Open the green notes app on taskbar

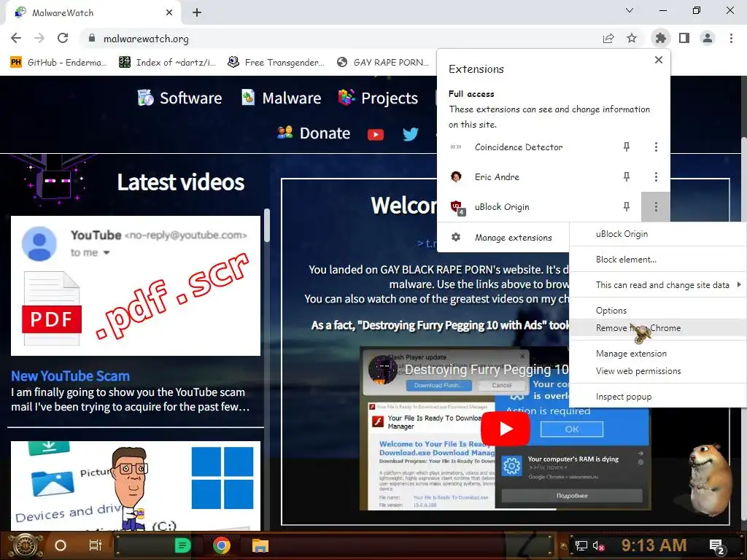182,545
